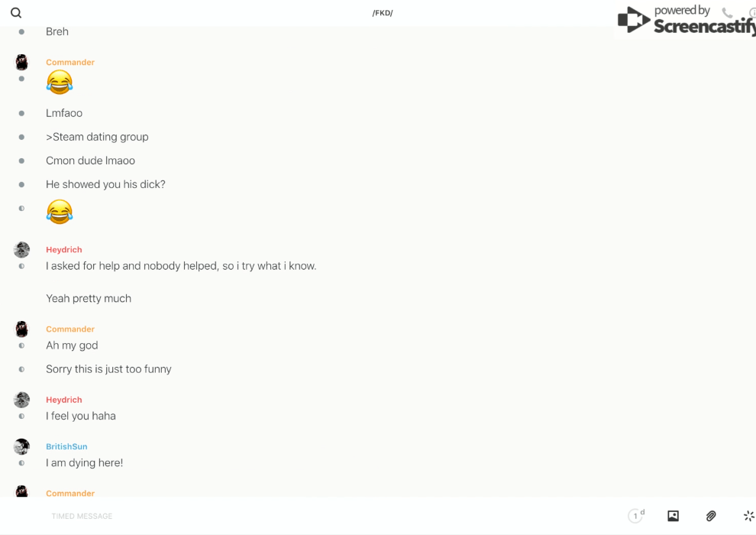Image resolution: width=756 pixels, height=535 pixels.
Task: Click the BritishSun sender name
Action: click(x=66, y=446)
